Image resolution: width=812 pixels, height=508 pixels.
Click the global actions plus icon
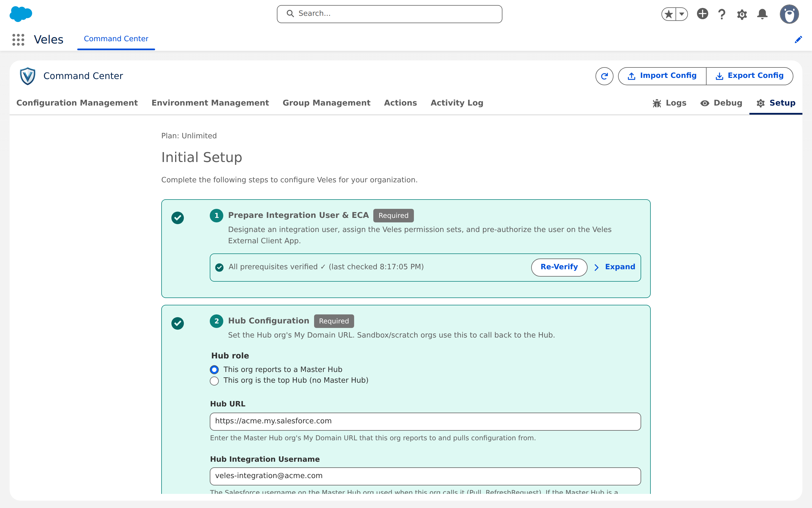tap(702, 14)
